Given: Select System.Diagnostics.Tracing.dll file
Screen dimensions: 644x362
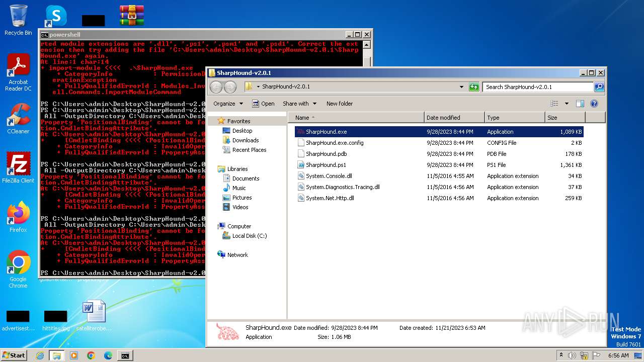Looking at the screenshot, I should pyautogui.click(x=439, y=187).
